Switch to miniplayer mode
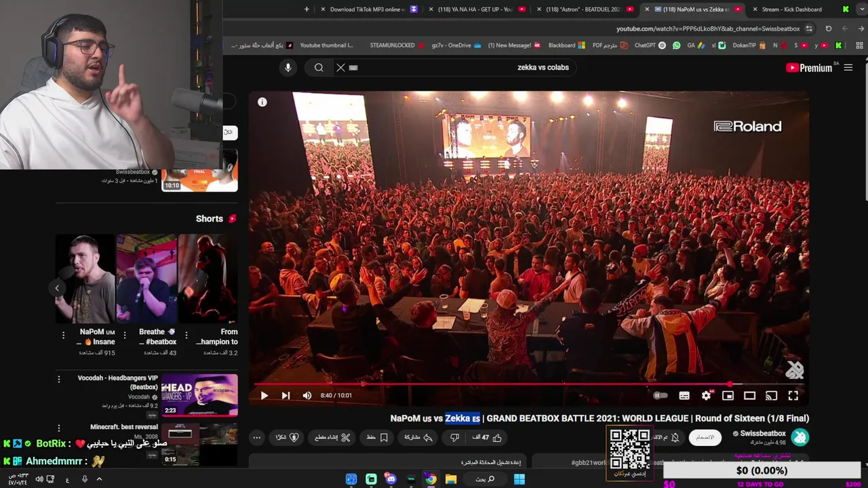Viewport: 868px width, 488px height. (728, 396)
